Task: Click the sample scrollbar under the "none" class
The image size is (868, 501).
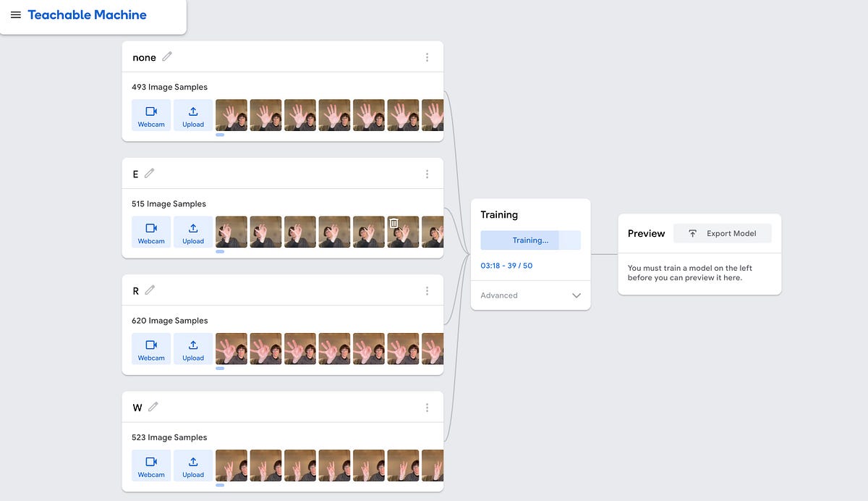Action: [x=221, y=134]
